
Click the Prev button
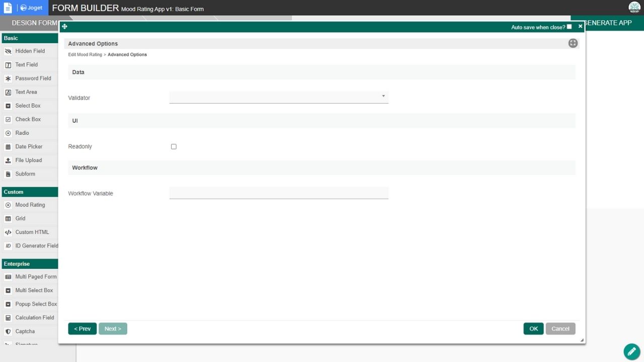pos(82,329)
